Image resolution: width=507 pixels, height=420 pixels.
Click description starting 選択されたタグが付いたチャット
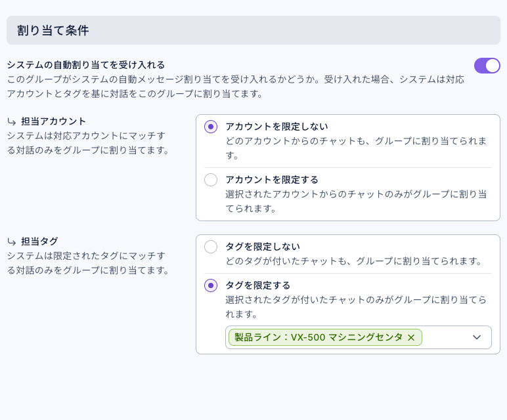click(x=356, y=307)
